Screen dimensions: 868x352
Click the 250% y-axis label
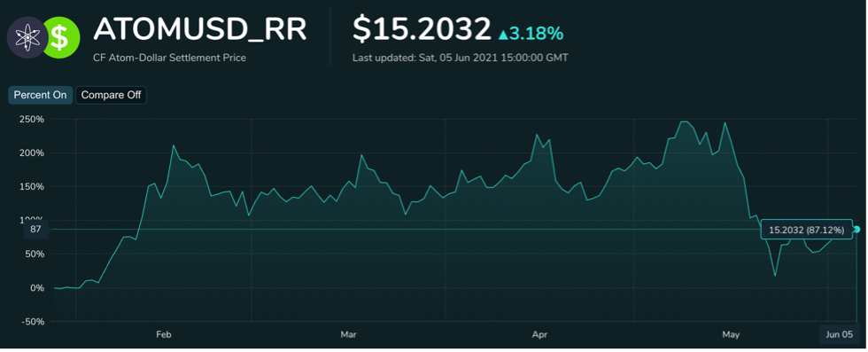(x=32, y=119)
